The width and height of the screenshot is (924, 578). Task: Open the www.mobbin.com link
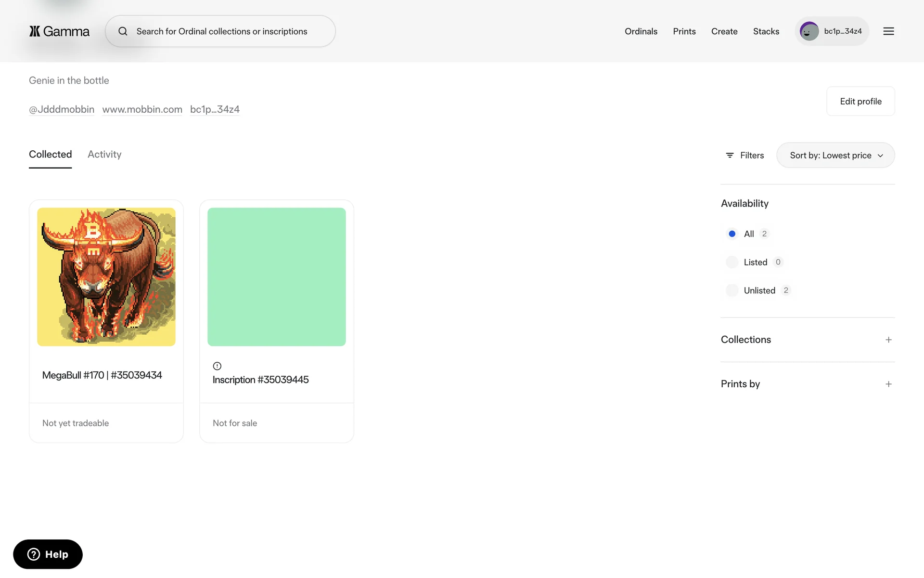pyautogui.click(x=142, y=109)
